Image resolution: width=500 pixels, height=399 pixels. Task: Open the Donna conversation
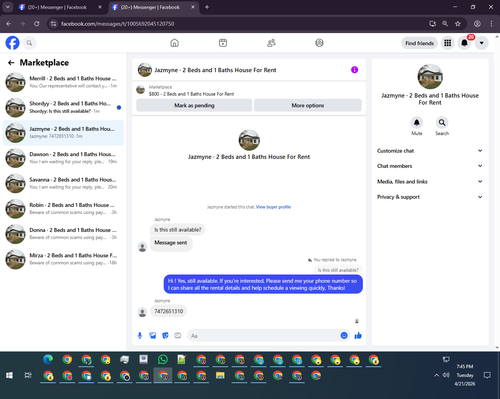pos(63,234)
